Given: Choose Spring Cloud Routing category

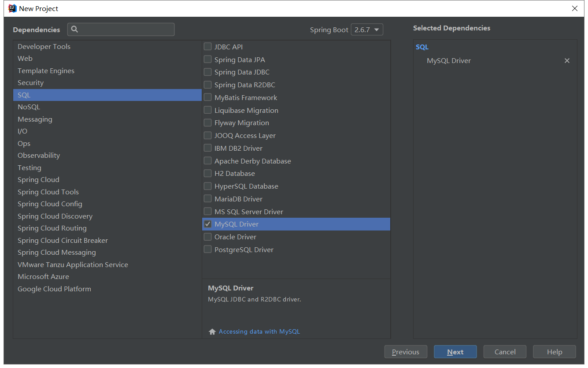Looking at the screenshot, I should [x=107, y=228].
